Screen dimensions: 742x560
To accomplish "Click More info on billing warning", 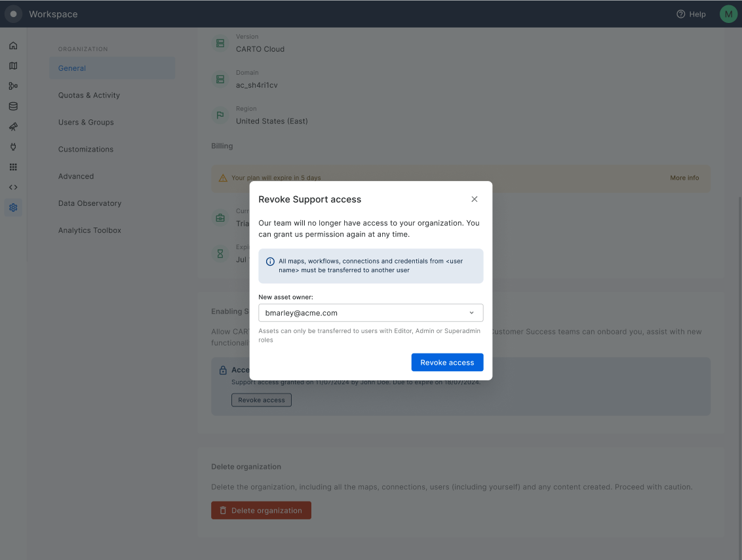I will (x=684, y=178).
